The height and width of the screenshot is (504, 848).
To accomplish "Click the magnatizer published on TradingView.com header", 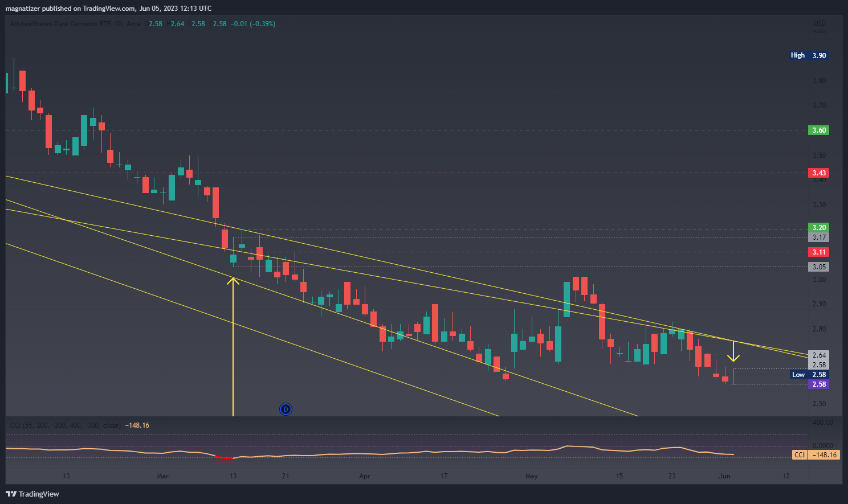I will 108,9.
